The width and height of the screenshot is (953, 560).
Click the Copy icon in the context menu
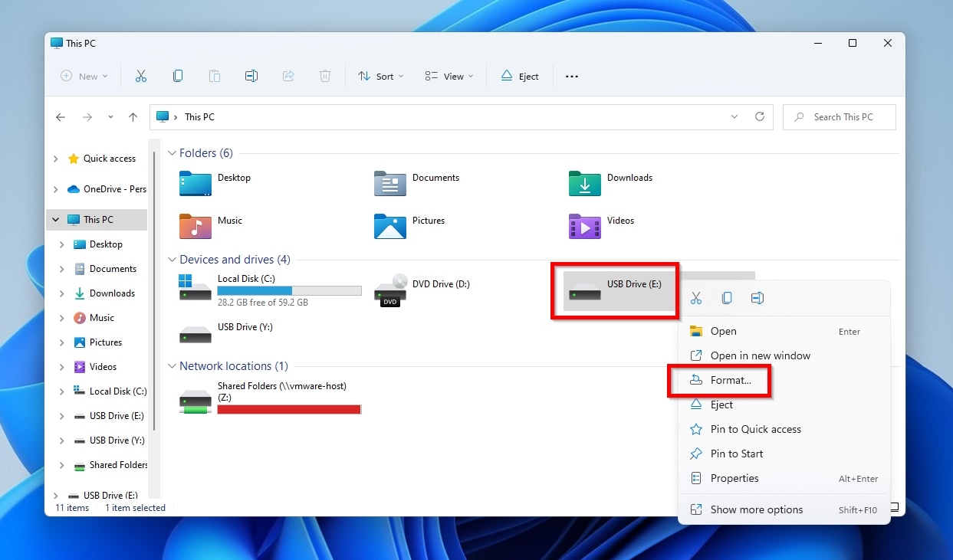point(727,298)
